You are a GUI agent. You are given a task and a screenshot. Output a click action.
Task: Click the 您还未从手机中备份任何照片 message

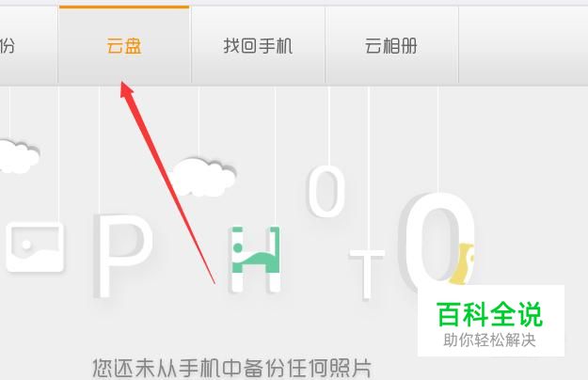pos(231,369)
